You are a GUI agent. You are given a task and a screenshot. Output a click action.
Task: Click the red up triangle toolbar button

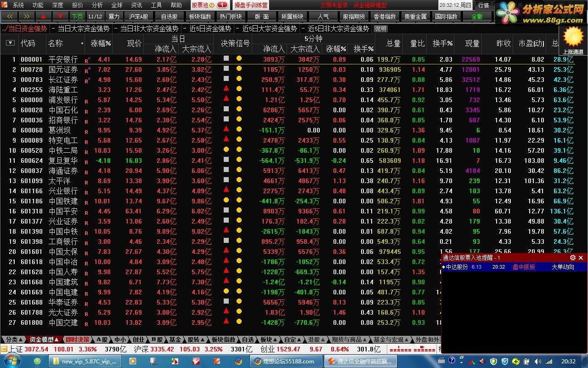pyautogui.click(x=44, y=16)
